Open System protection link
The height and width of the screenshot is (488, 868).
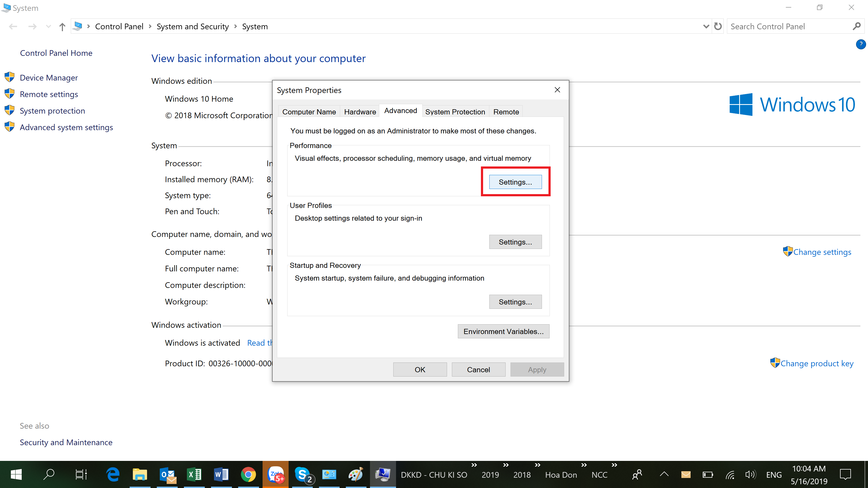[52, 110]
